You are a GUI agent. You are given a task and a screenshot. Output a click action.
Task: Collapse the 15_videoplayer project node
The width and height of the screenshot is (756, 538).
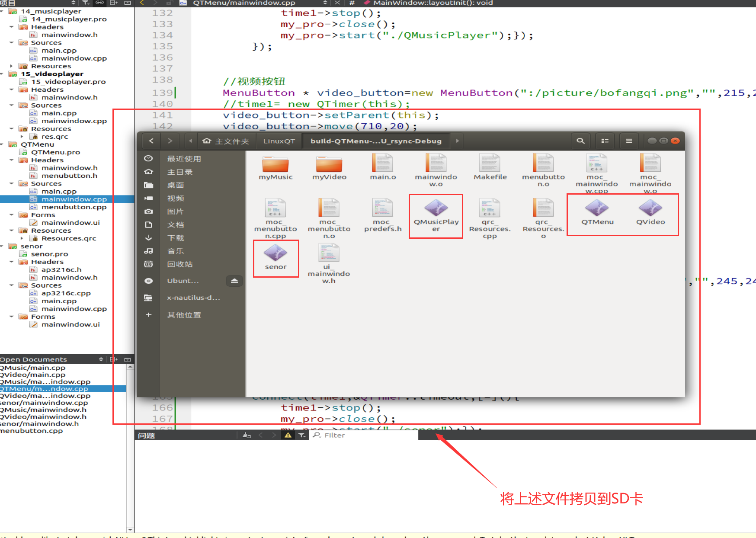pyautogui.click(x=2, y=74)
